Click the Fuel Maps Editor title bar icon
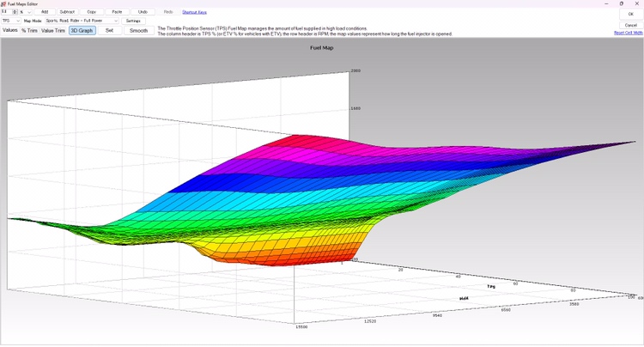The width and height of the screenshot is (644, 347). [3, 3]
